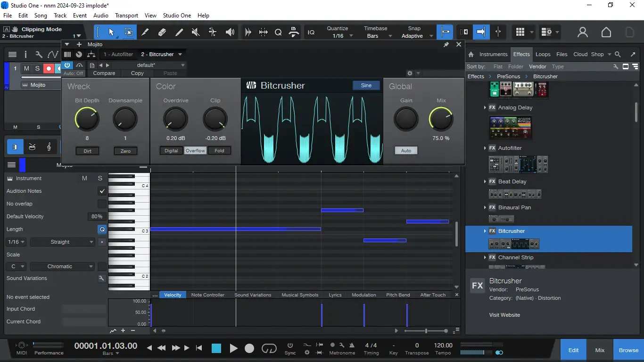Click the plugin Copy button

click(x=137, y=73)
